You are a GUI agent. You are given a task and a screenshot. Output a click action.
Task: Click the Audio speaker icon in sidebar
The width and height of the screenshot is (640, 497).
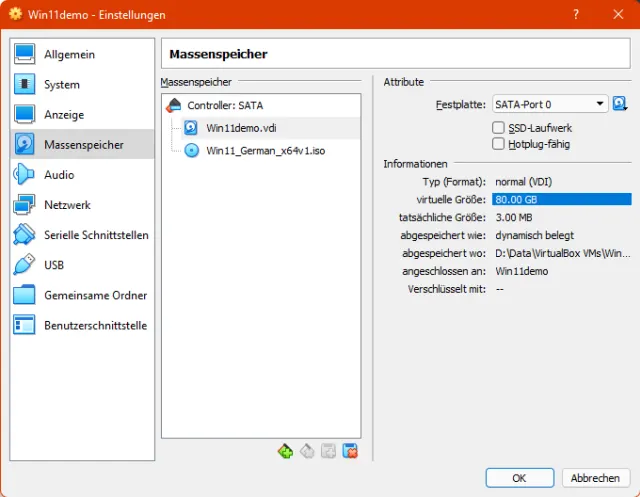25,175
